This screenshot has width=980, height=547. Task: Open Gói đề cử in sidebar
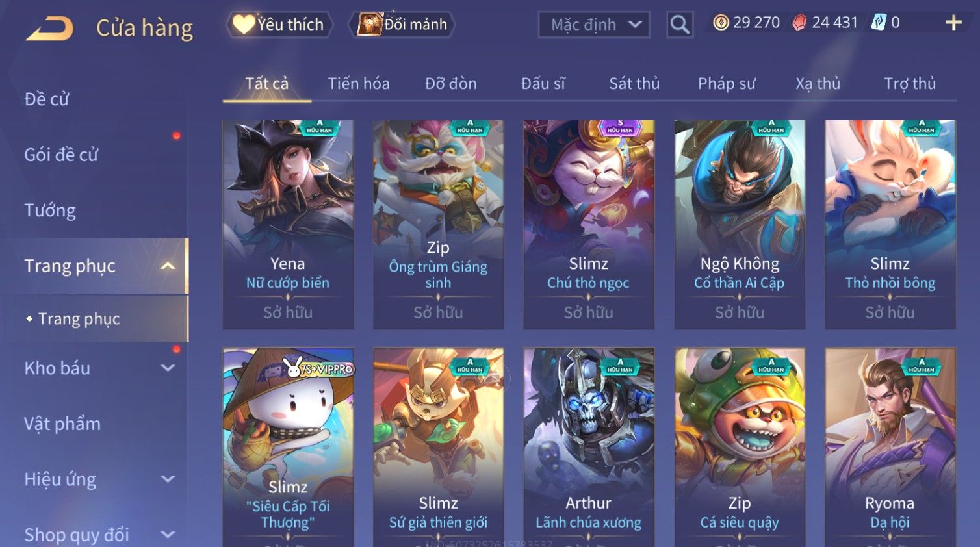[x=61, y=155]
